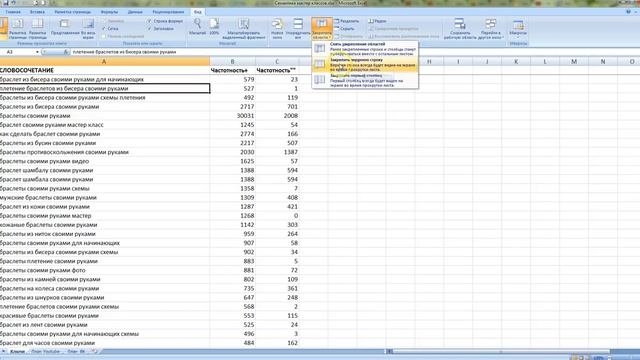Select the Вид ribbon tab
640x360 pixels.
tap(198, 12)
